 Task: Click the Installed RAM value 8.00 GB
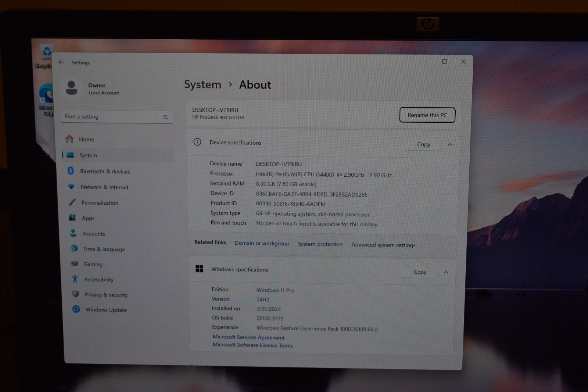point(286,184)
